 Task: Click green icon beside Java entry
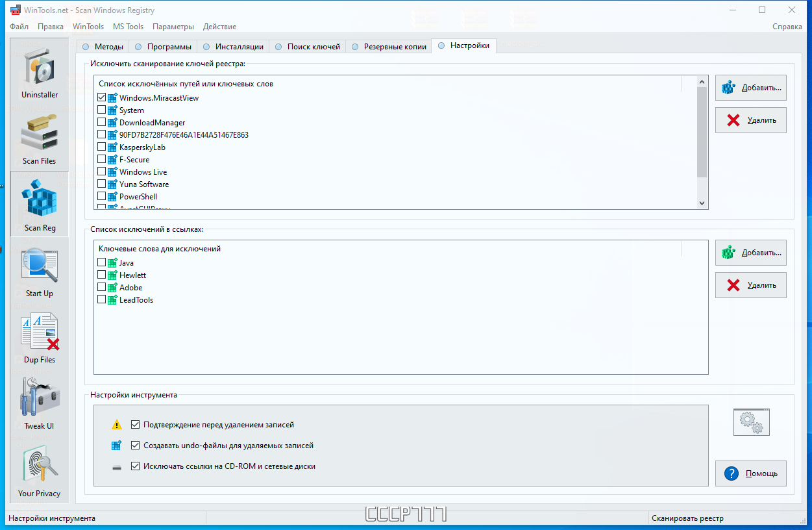click(112, 263)
